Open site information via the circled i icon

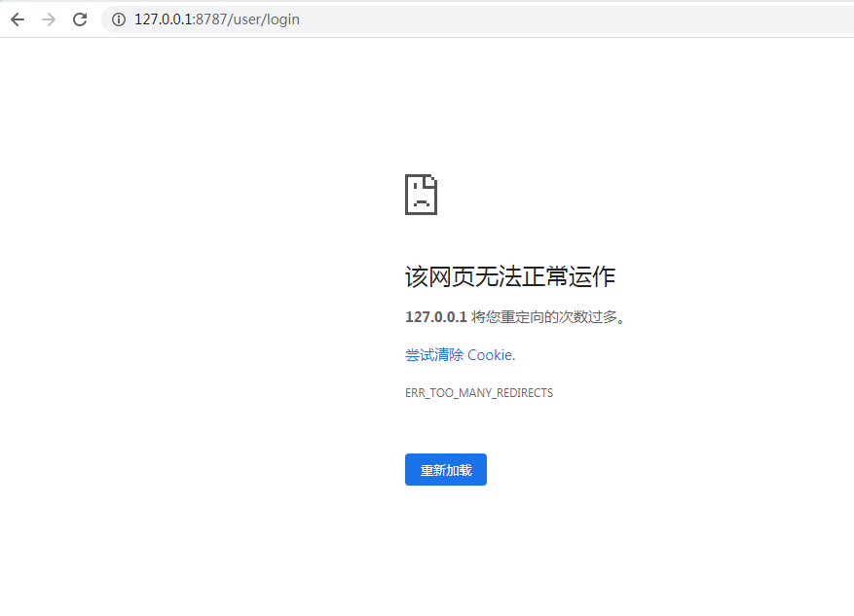(119, 19)
